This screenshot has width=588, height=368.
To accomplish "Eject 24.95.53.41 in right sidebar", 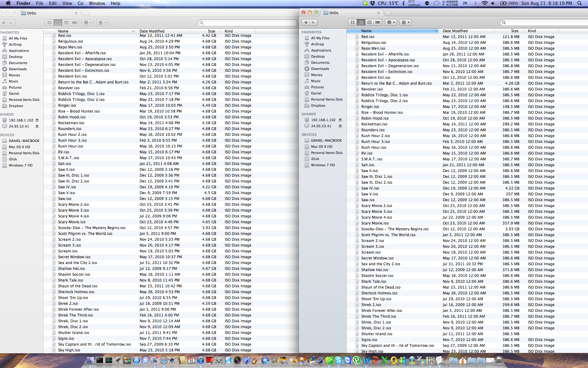I will 340,126.
